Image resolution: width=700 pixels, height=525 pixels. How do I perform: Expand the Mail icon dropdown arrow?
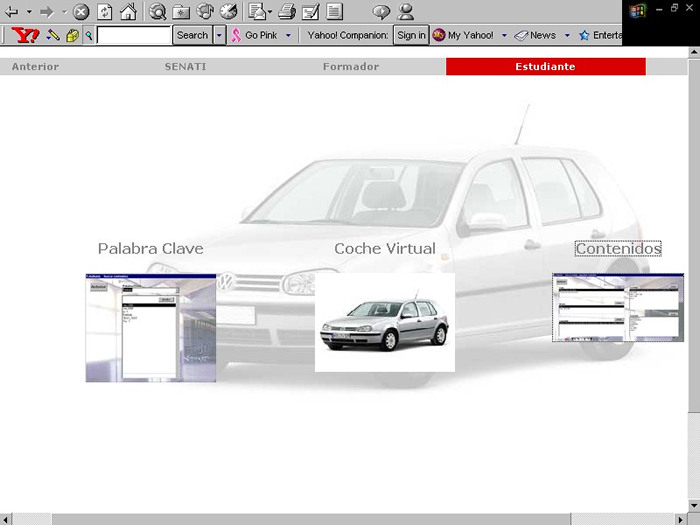pyautogui.click(x=270, y=12)
